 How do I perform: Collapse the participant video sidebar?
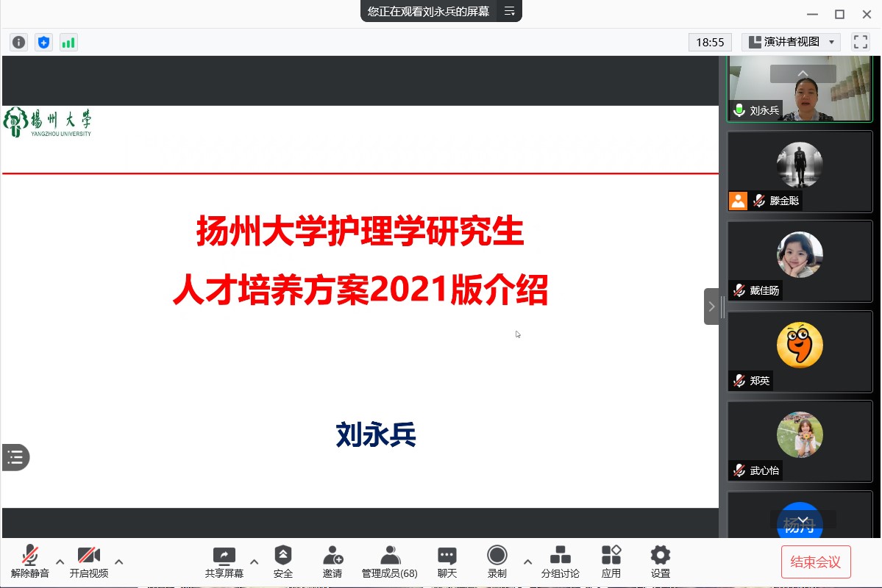coord(711,306)
